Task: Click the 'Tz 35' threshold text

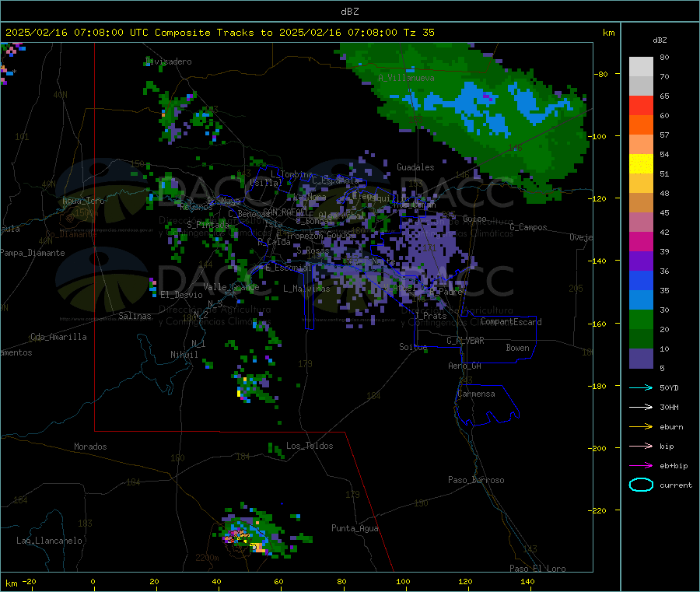Action: coord(418,33)
